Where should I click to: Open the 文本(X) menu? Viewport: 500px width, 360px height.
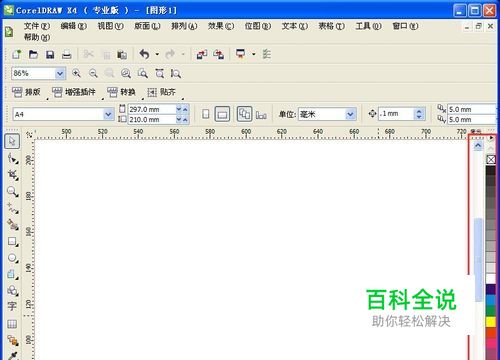click(295, 26)
